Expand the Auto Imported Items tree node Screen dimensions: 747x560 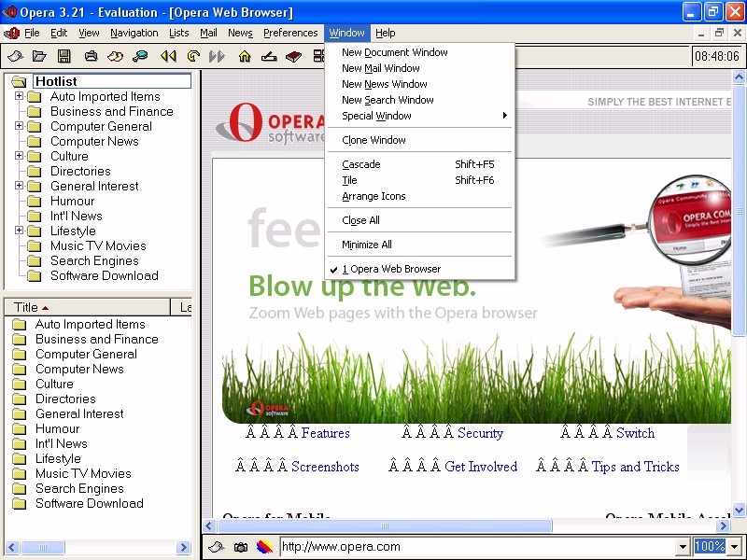(19, 96)
